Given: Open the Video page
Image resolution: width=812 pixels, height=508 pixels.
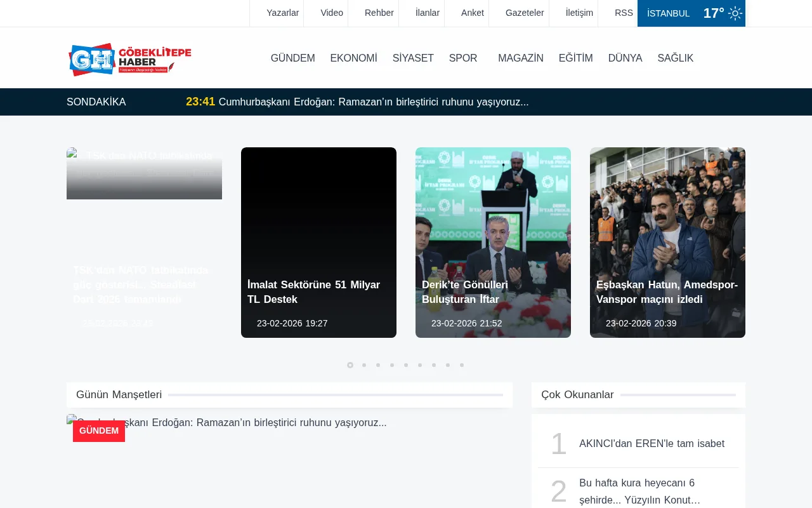Looking at the screenshot, I should [x=332, y=13].
